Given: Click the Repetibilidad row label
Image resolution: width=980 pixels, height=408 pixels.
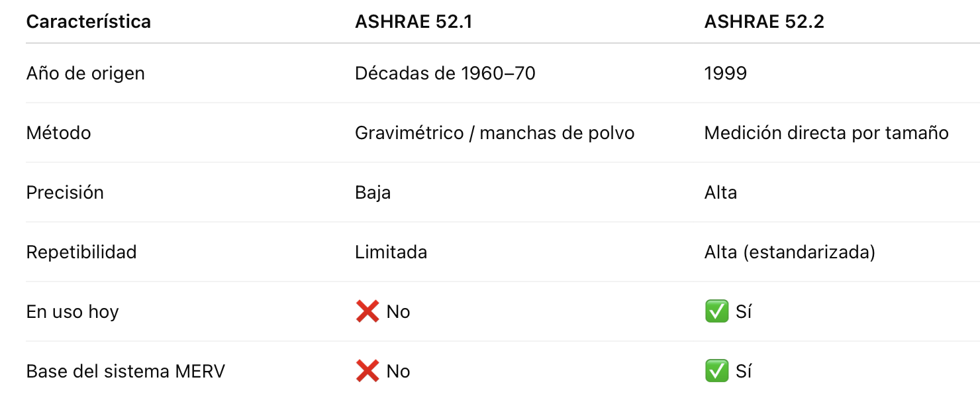Looking at the screenshot, I should click(x=81, y=252).
